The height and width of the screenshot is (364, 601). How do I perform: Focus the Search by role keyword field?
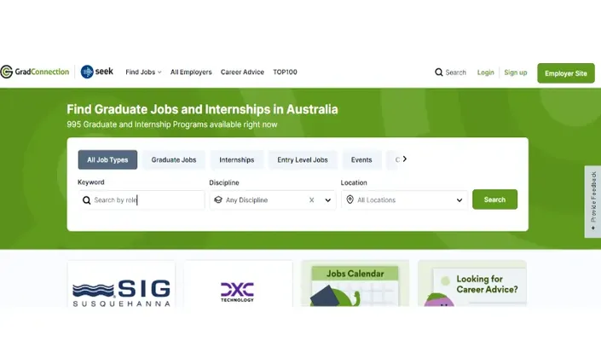pos(142,200)
